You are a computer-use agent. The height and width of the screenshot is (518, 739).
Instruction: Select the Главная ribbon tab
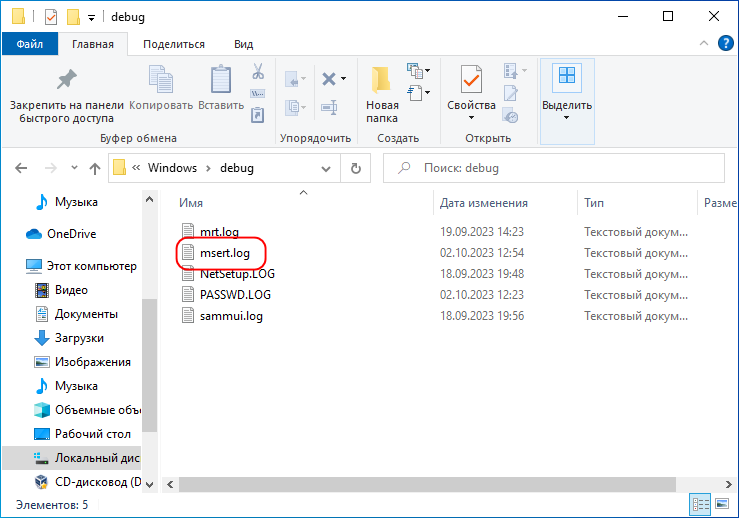[x=93, y=44]
